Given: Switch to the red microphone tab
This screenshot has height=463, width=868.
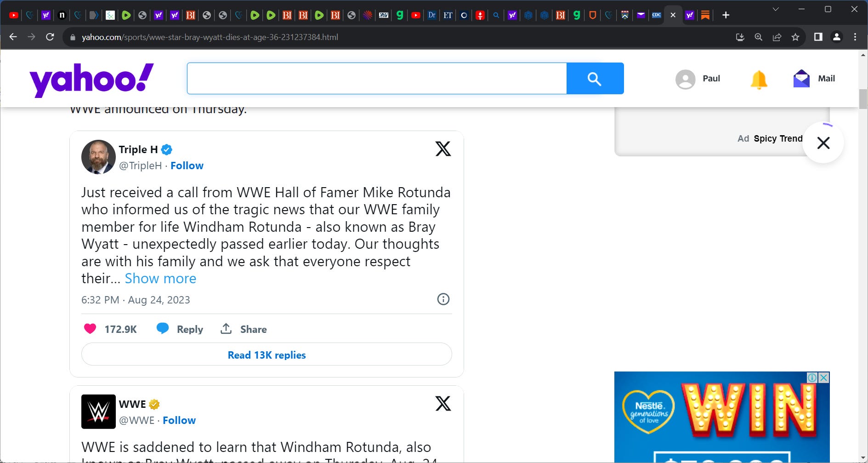Looking at the screenshot, I should pos(480,15).
